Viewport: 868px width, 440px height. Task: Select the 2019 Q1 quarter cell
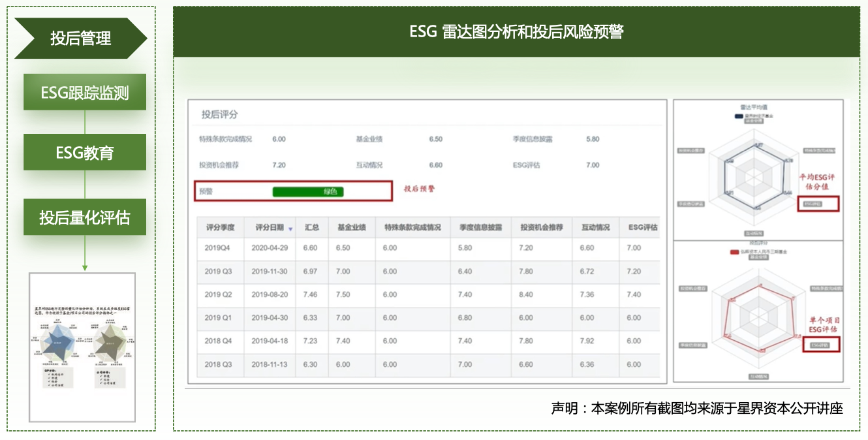pos(219,318)
